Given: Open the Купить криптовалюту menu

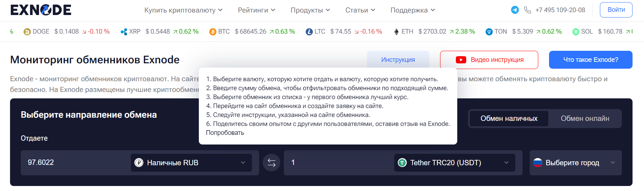Looking at the screenshot, I should click(x=183, y=10).
